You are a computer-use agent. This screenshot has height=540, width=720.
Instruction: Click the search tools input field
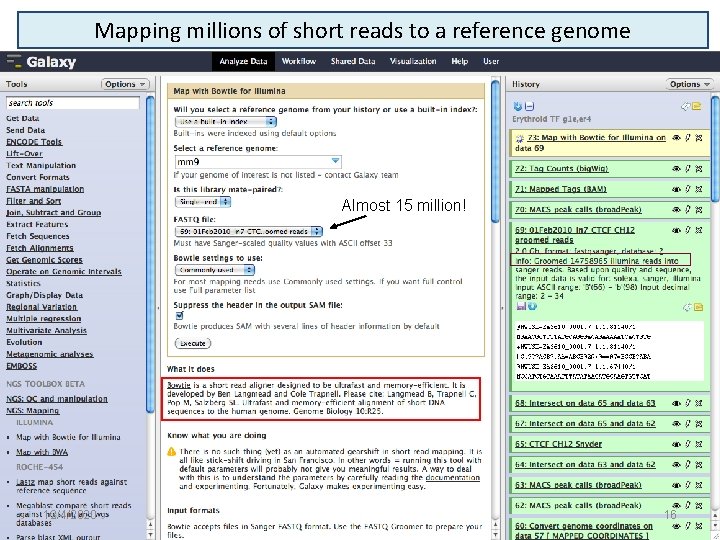pyautogui.click(x=73, y=103)
